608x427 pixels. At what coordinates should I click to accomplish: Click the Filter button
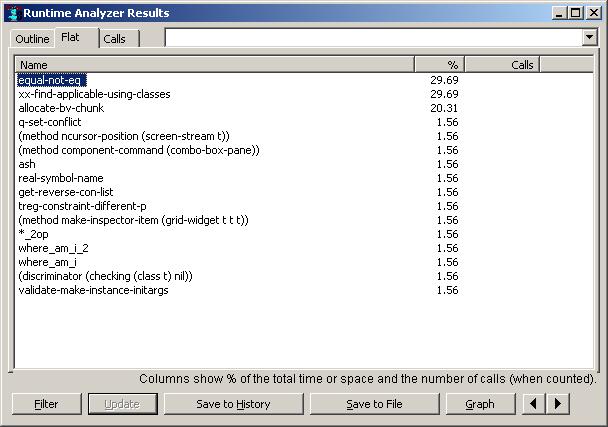47,404
